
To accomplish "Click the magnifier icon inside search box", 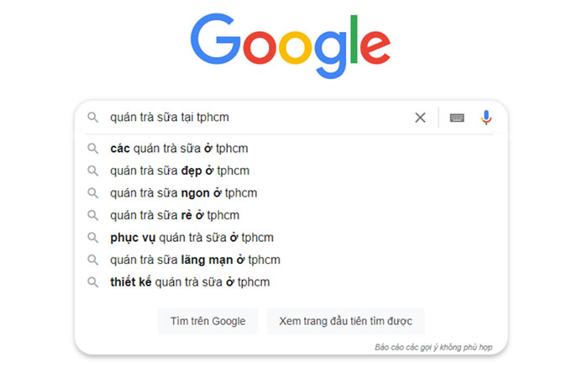I will coord(93,118).
